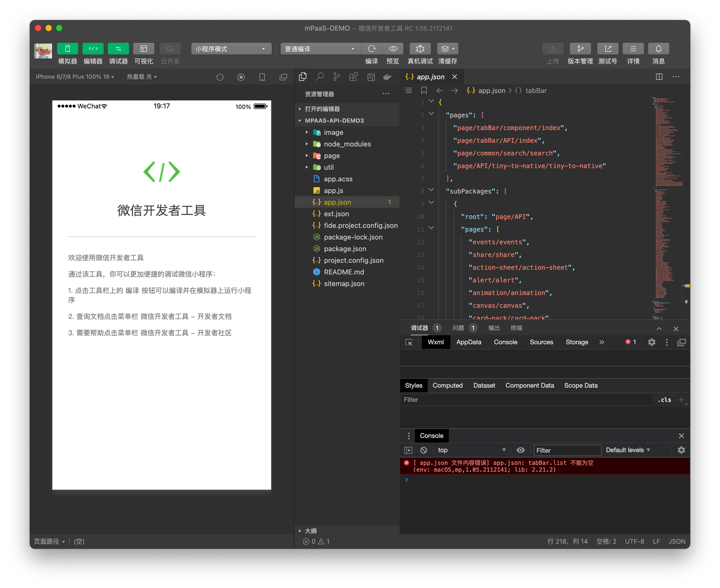Screen dimensions: 720x588
Task: Open the Storage devtools tab
Action: pos(577,342)
